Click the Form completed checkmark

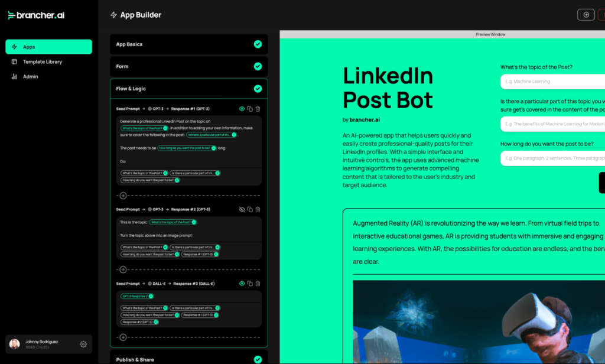pyautogui.click(x=258, y=66)
